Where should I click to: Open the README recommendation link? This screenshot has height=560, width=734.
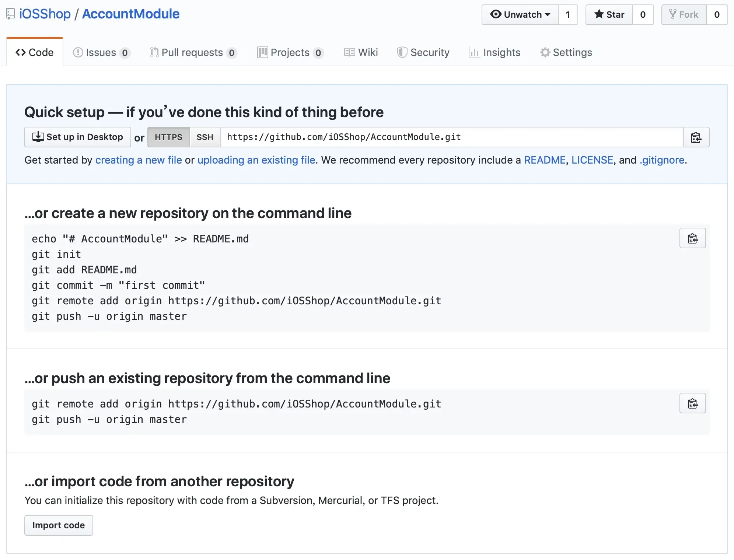(545, 160)
